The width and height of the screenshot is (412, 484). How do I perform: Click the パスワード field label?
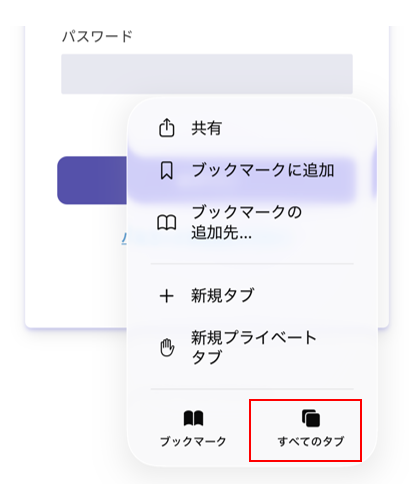[98, 36]
